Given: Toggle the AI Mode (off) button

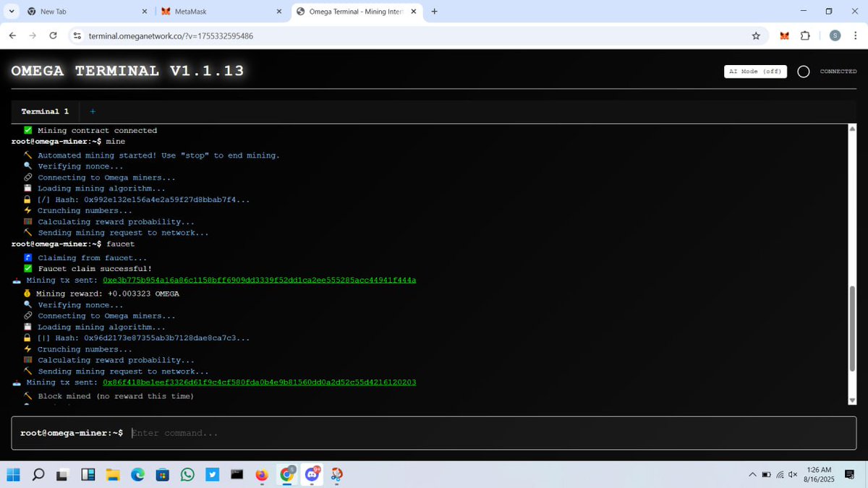Looking at the screenshot, I should [756, 72].
